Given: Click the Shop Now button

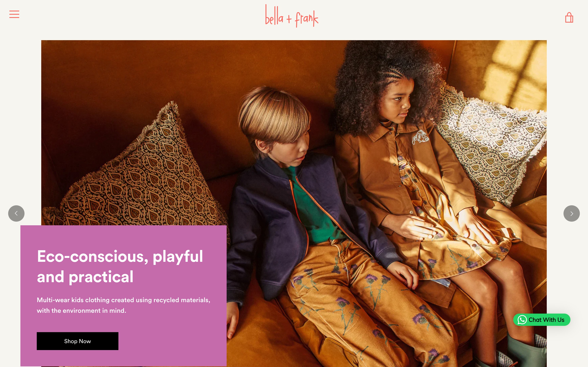Looking at the screenshot, I should pyautogui.click(x=78, y=341).
